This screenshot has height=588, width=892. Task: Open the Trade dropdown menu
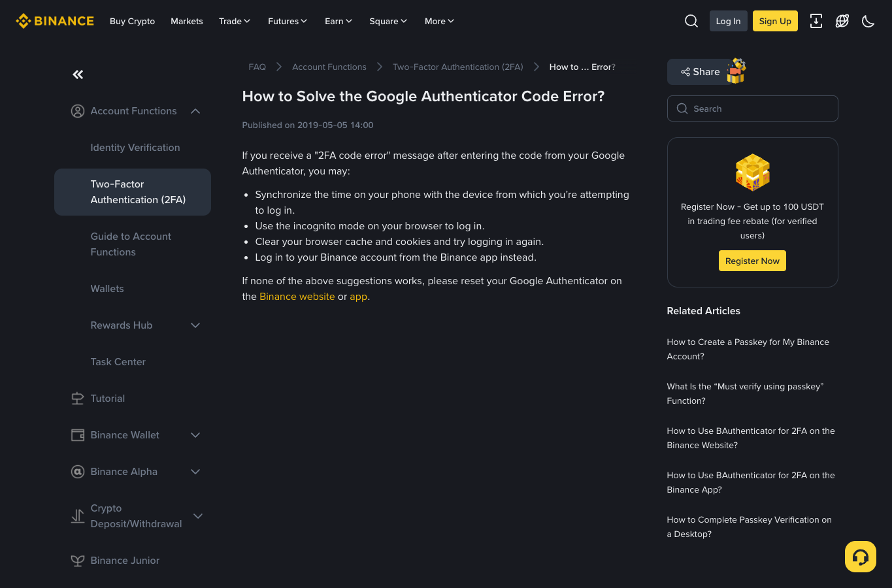tap(235, 21)
